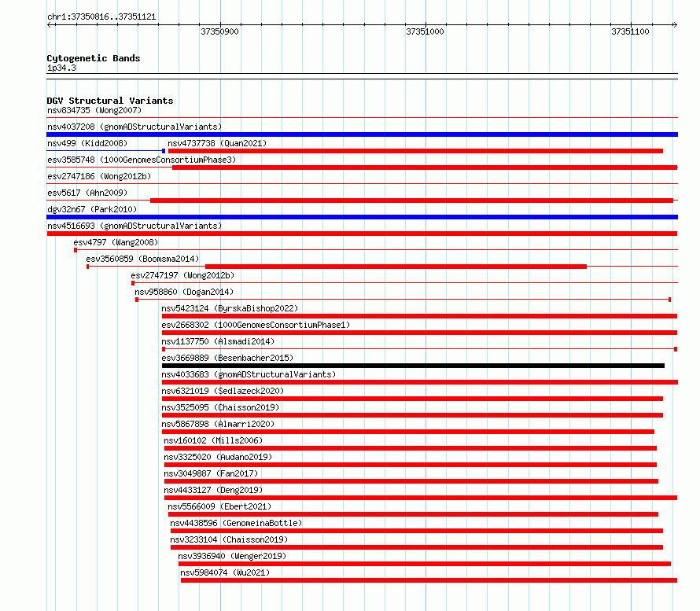Click the 37351000 ruler position label
700x611 pixels.
[x=425, y=31]
